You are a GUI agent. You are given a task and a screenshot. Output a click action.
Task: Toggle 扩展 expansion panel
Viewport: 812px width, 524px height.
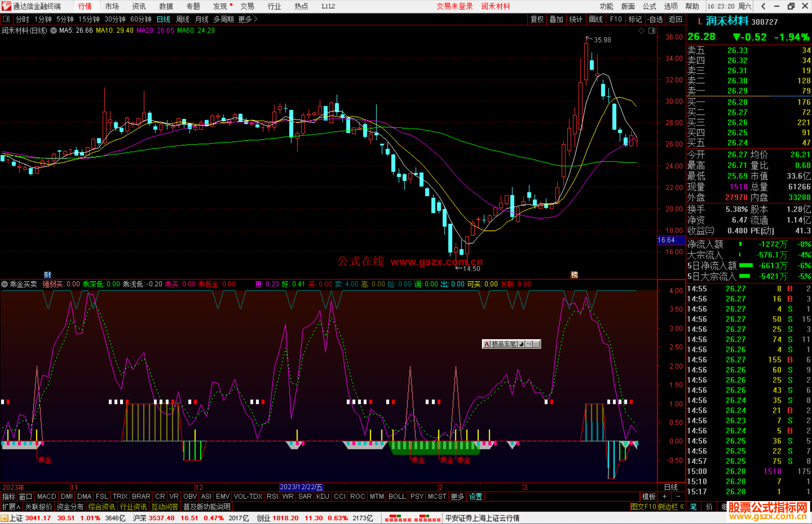(11, 507)
